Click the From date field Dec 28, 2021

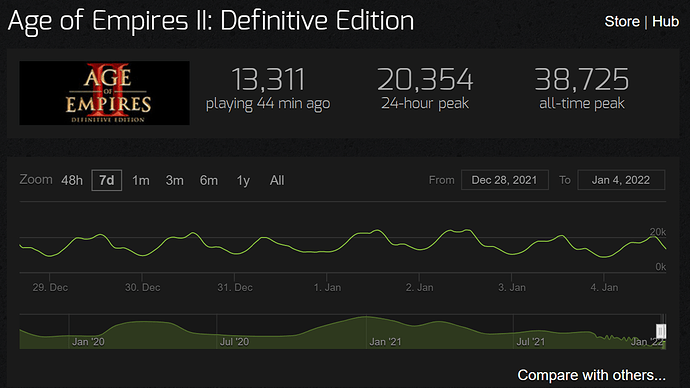coord(505,180)
